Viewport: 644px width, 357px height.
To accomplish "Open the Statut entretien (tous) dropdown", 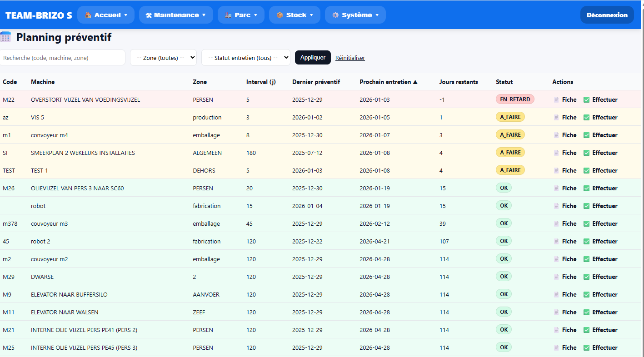I will click(x=245, y=58).
